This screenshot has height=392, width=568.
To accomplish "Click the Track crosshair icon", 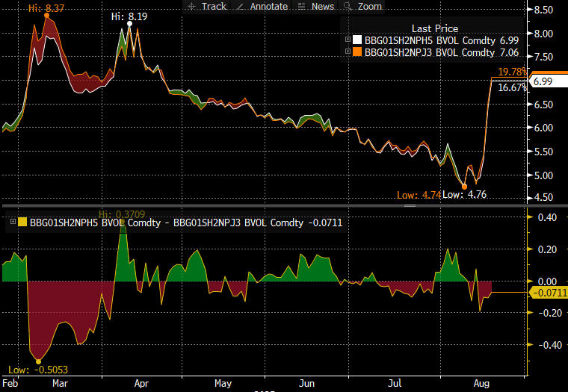I will click(192, 7).
